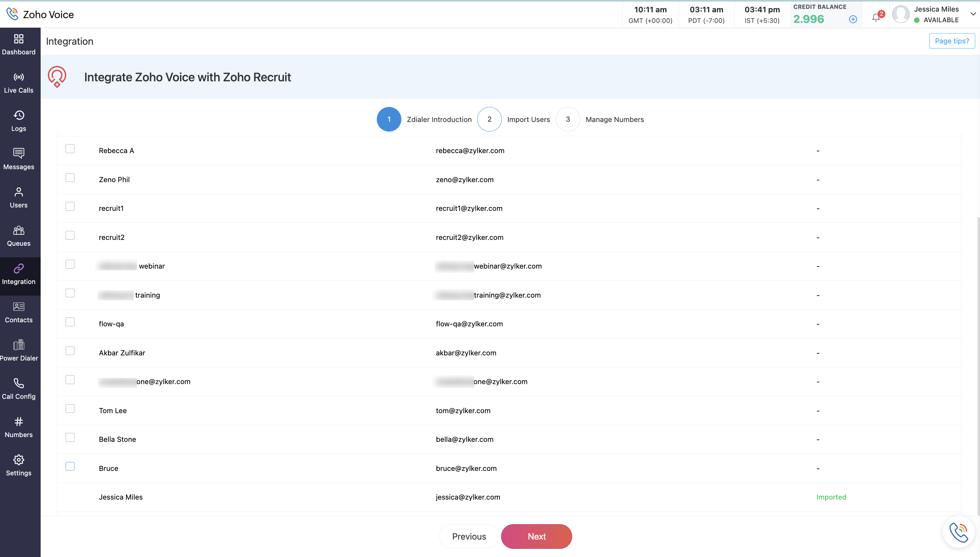The height and width of the screenshot is (557, 980).
Task: Click the add credit plus icon
Action: 853,19
